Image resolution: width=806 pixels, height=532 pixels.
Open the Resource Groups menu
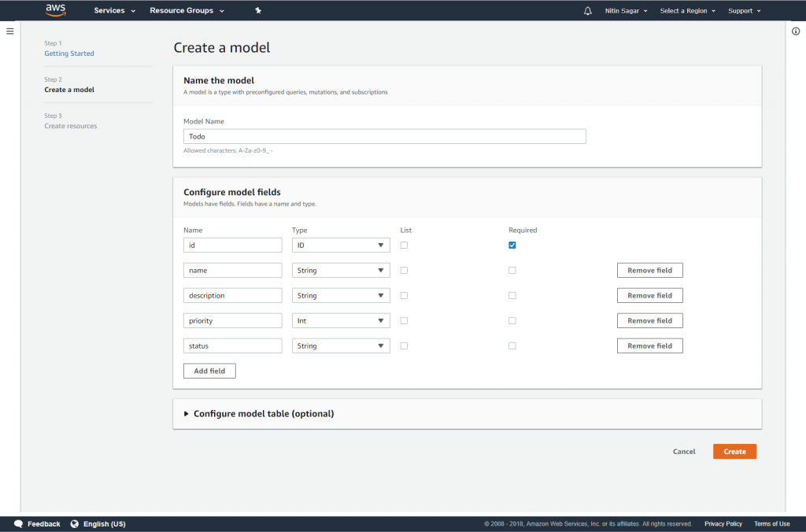tap(187, 11)
